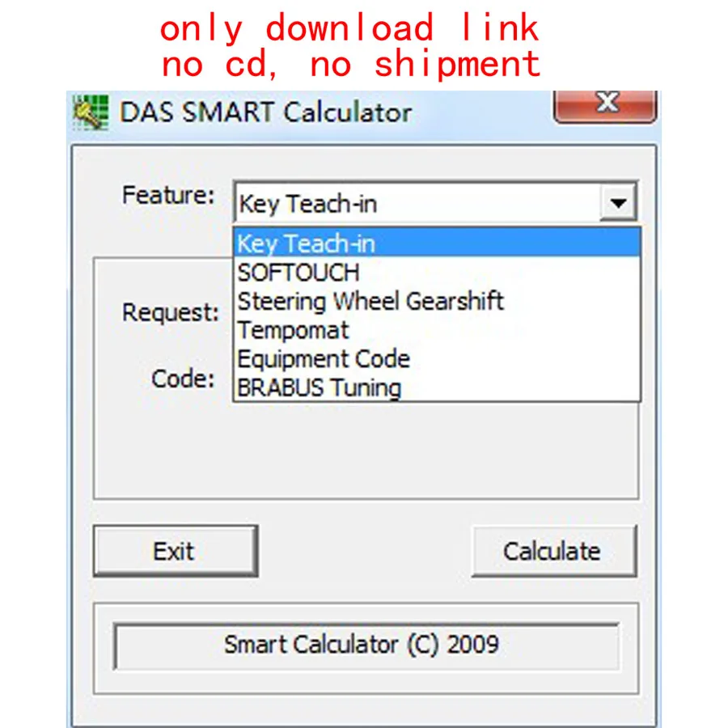This screenshot has width=728, height=728.
Task: Pick Steering Wheel Gearshift option
Action: click(x=437, y=301)
